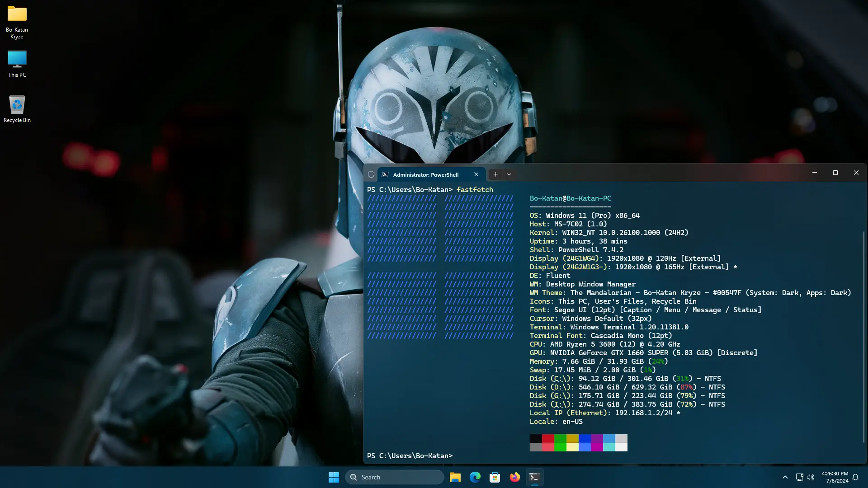Click the Disk (C:\) usage line
Screen dimensions: 868x488
click(x=625, y=379)
